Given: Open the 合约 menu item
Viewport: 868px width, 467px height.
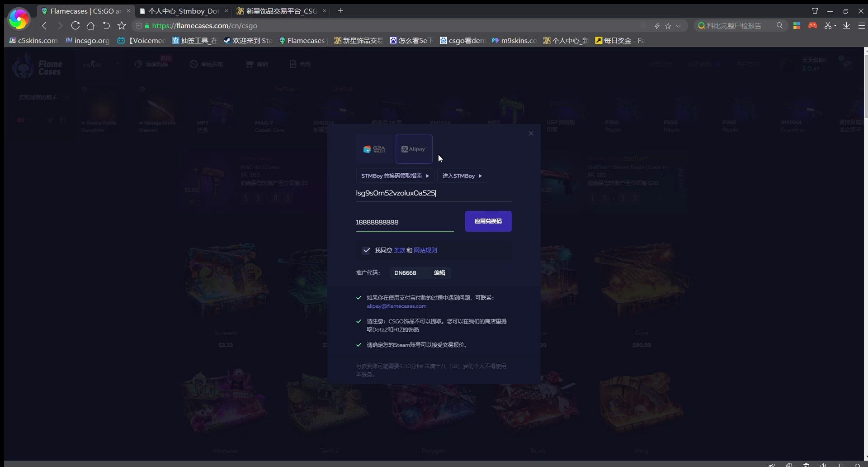Looking at the screenshot, I should point(300,64).
